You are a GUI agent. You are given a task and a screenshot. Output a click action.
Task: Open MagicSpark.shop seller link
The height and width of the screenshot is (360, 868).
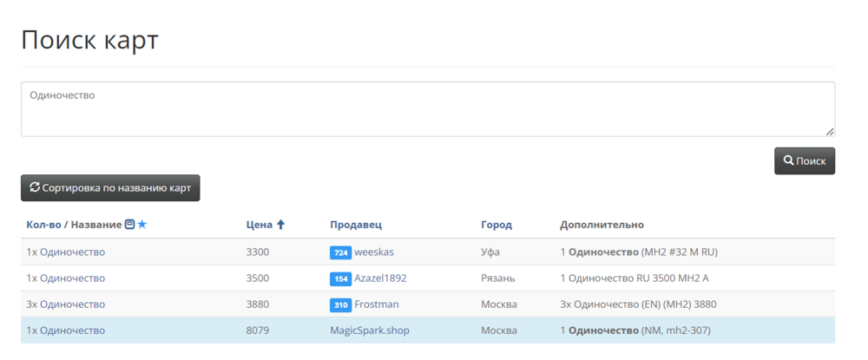(x=370, y=331)
